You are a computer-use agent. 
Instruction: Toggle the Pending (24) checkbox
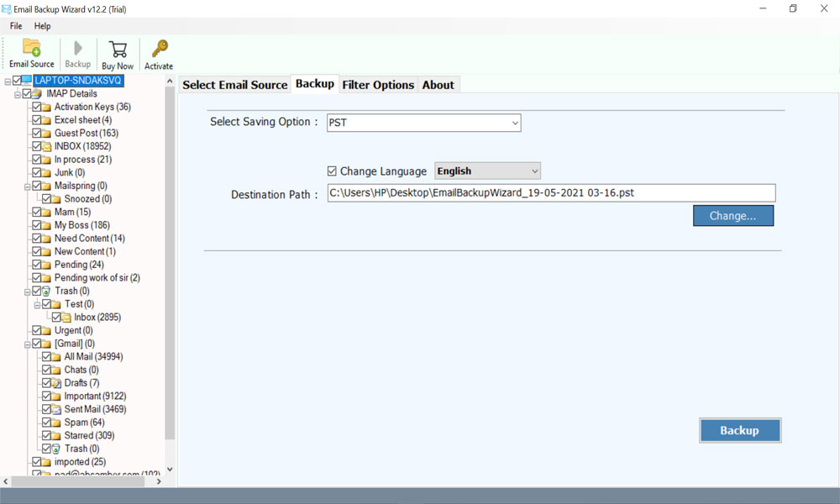click(36, 265)
